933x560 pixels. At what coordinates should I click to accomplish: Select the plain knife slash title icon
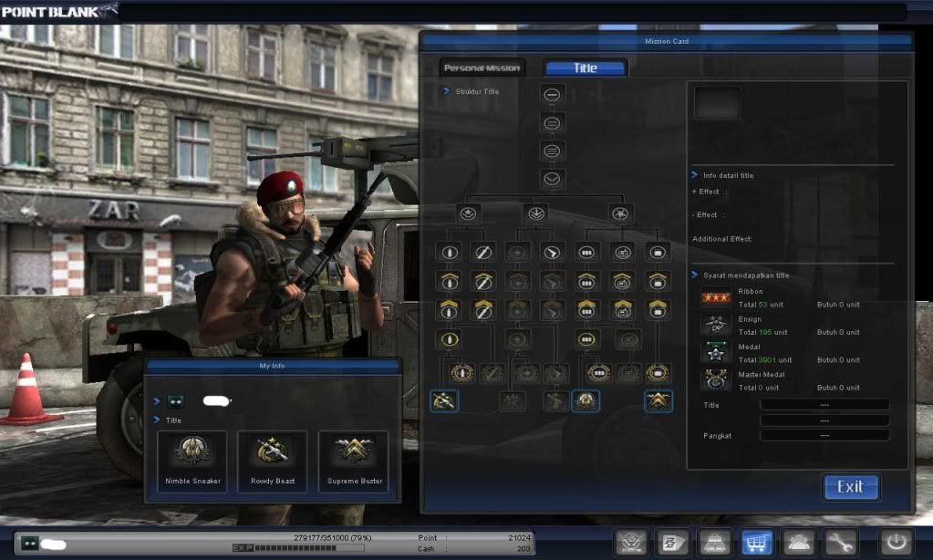click(482, 253)
